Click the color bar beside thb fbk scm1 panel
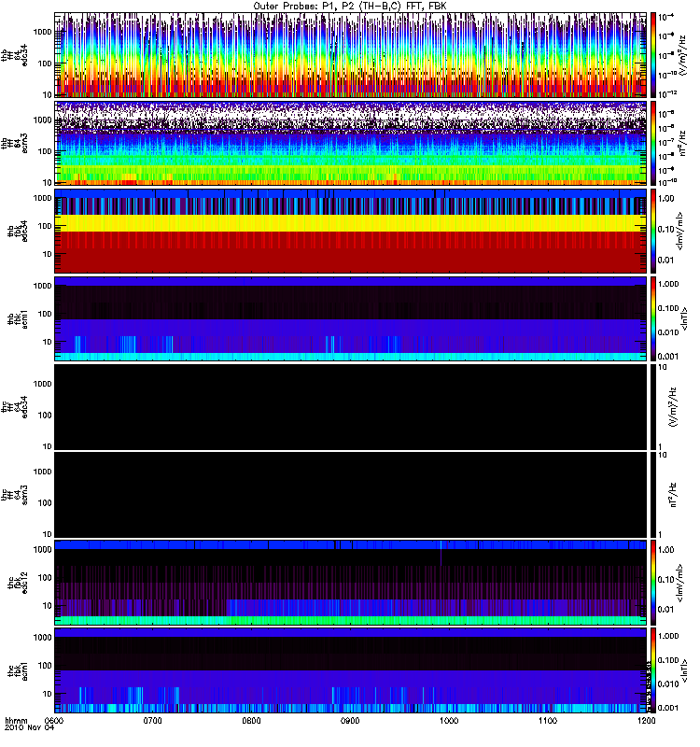Viewport: 700px width, 747px height. [652, 318]
